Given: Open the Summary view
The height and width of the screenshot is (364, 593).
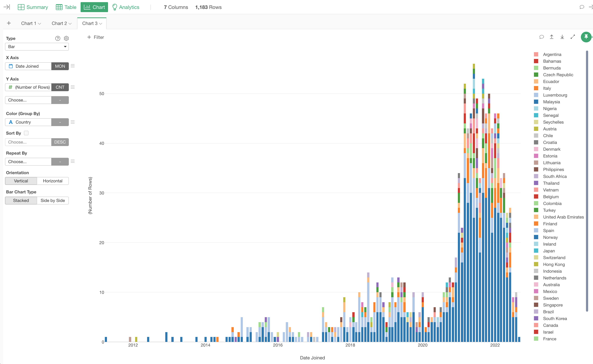Looking at the screenshot, I should click(x=33, y=7).
